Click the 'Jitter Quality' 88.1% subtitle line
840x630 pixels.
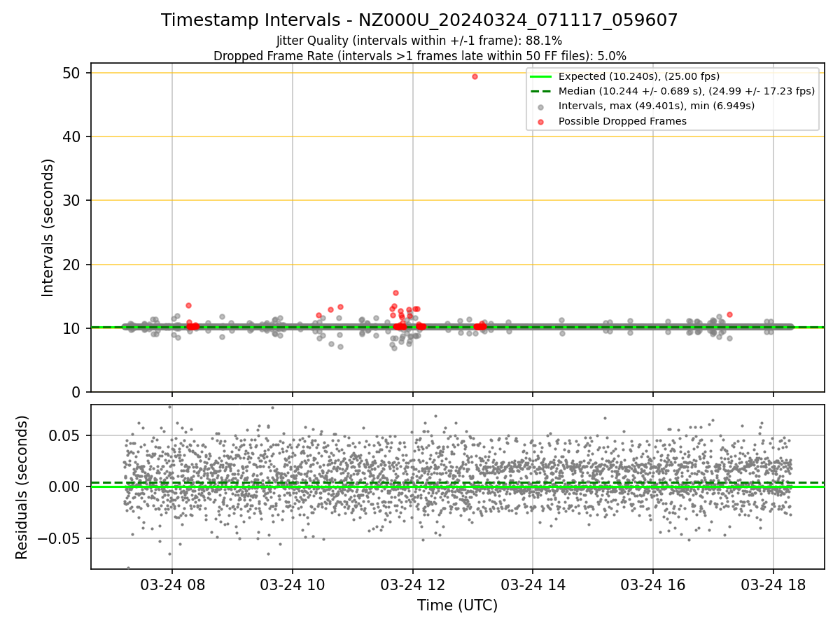(x=419, y=41)
